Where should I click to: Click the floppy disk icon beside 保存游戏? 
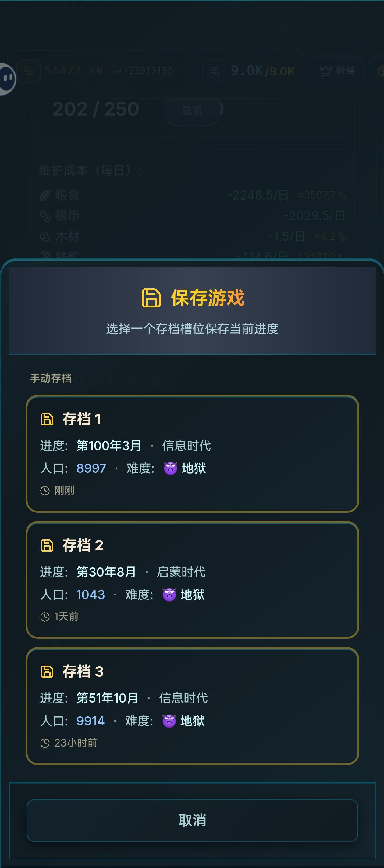[151, 298]
